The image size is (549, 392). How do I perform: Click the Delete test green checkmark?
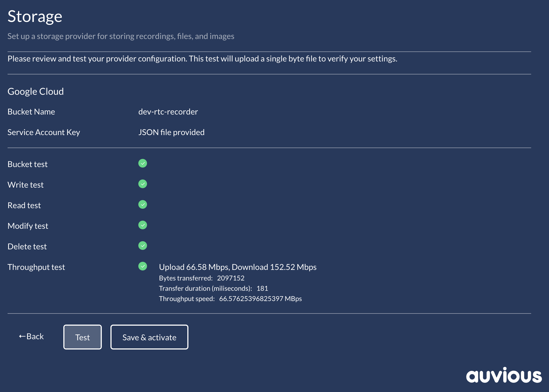pos(142,246)
